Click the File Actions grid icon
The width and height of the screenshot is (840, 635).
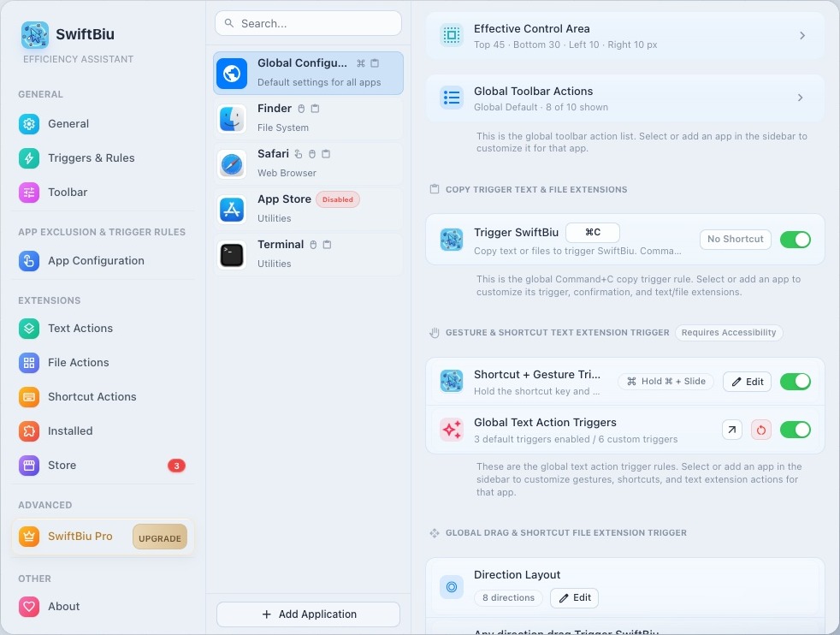tap(29, 363)
